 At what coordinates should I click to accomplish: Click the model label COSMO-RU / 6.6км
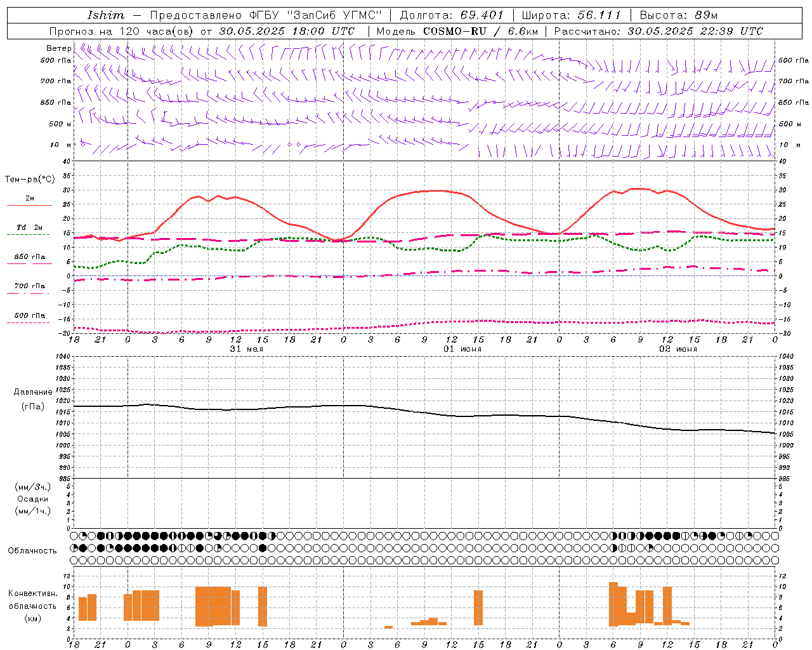point(480,31)
